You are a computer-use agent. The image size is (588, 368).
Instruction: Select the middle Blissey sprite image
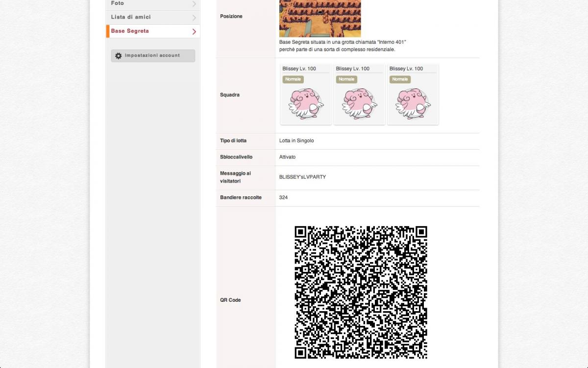pos(359,104)
